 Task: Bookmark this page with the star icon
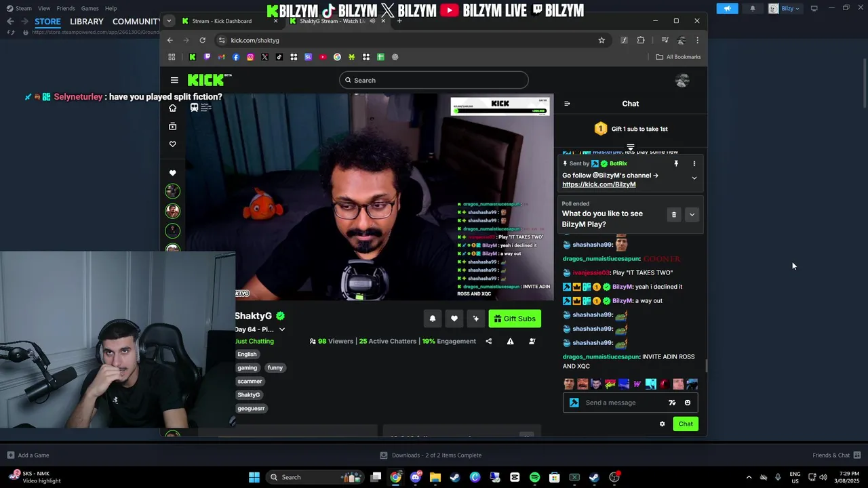point(601,40)
